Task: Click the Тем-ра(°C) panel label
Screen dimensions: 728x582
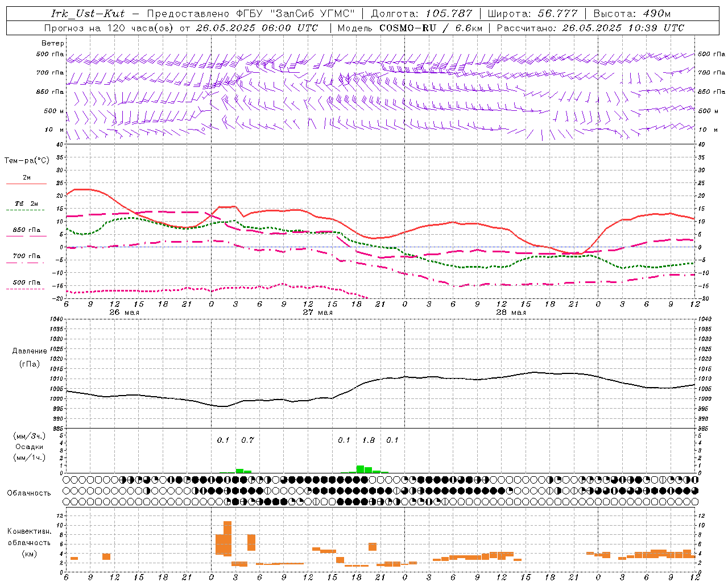Action: [27, 161]
